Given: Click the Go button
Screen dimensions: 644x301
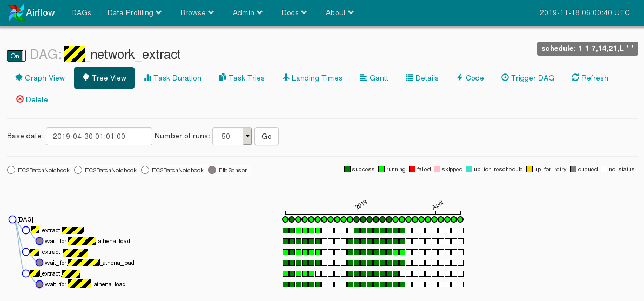Looking at the screenshot, I should coord(266,136).
